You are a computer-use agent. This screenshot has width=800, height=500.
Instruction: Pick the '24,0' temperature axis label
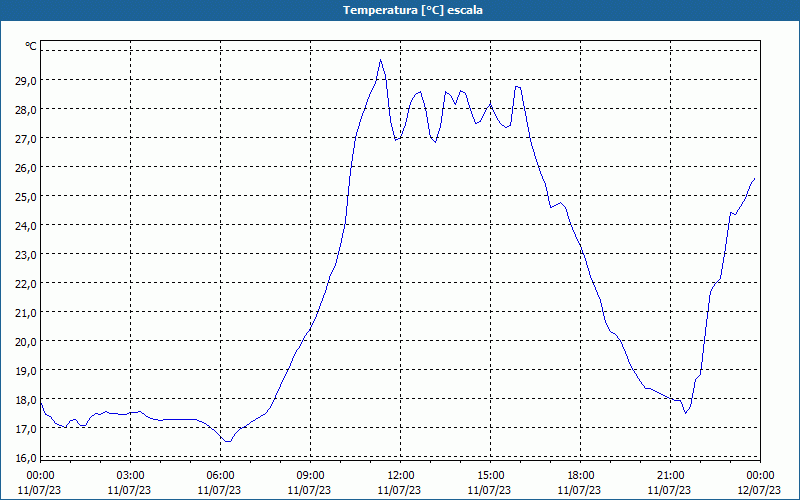click(x=25, y=226)
